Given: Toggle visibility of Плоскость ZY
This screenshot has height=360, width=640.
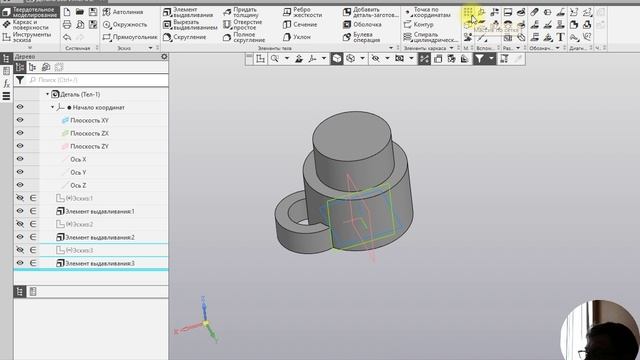Looking at the screenshot, I should (20, 146).
